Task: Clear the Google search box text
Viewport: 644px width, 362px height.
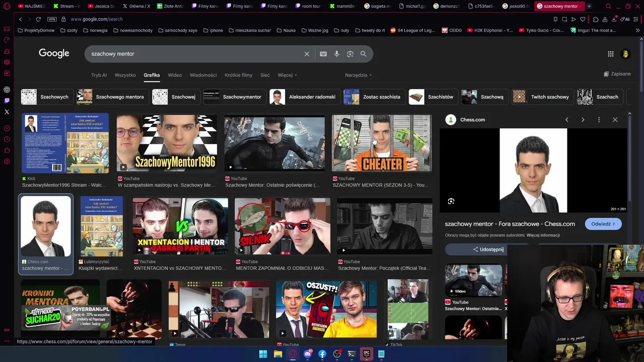Action: [307, 54]
